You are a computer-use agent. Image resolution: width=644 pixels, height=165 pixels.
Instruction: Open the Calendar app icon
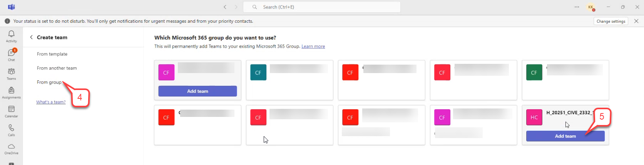[11, 112]
